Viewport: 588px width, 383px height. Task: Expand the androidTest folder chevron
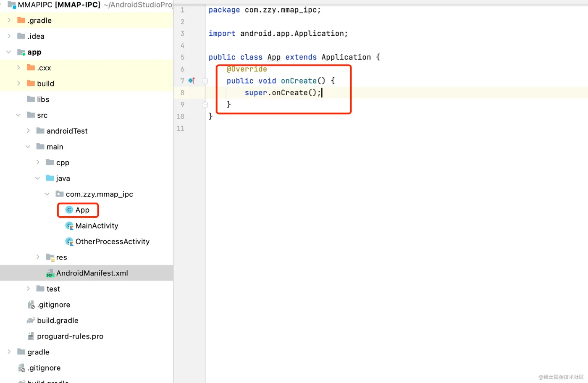pyautogui.click(x=28, y=131)
